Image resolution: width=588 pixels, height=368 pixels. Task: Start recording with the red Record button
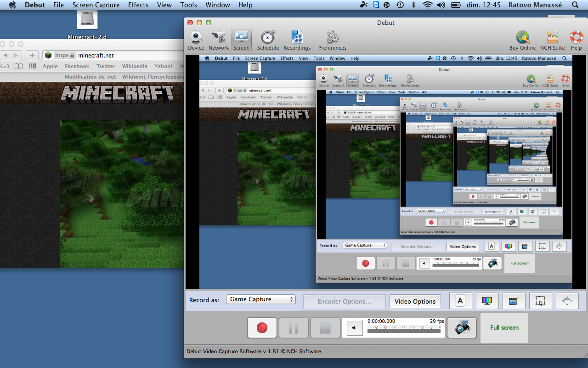[262, 328]
